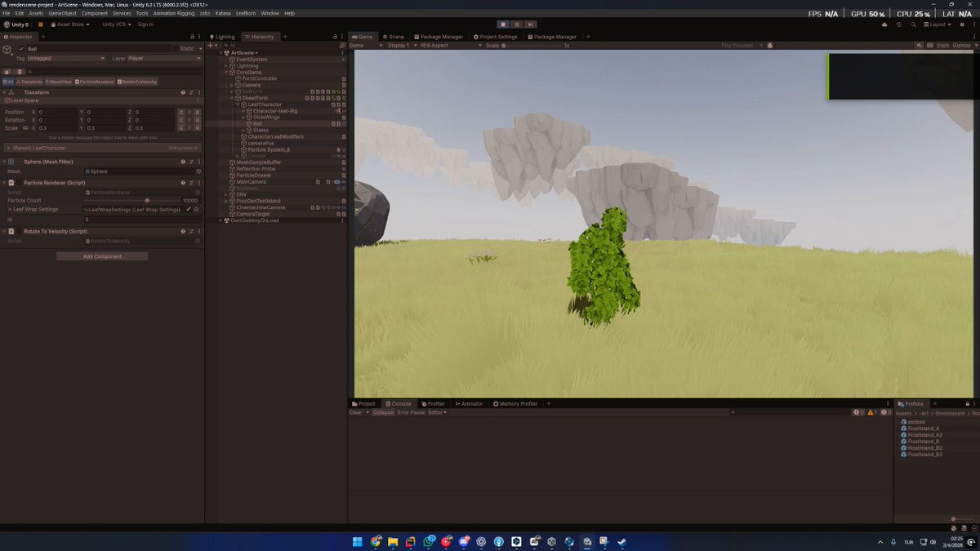The image size is (980, 551).
Task: Toggle the Scale constrain proportions link icon
Action: coord(25,128)
